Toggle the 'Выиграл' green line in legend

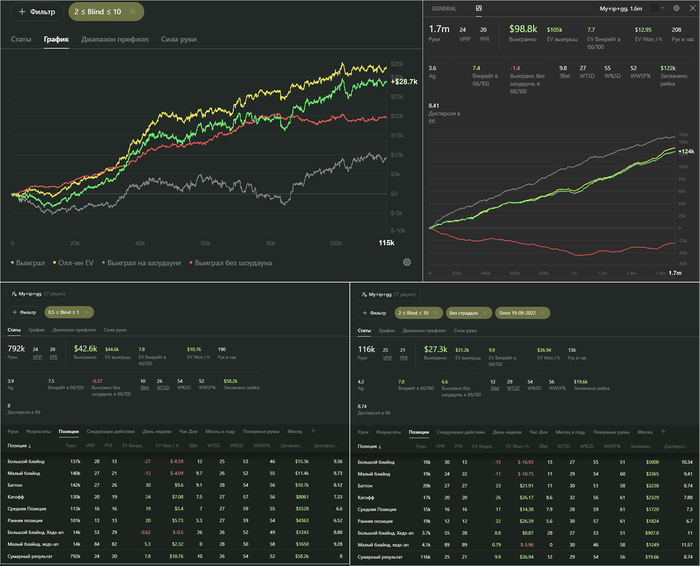(28, 263)
